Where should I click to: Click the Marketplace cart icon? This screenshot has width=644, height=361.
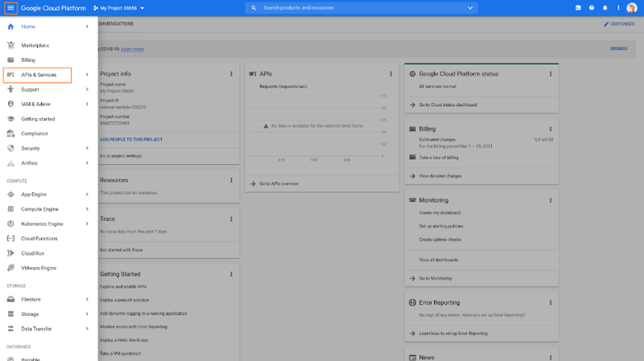point(10,45)
